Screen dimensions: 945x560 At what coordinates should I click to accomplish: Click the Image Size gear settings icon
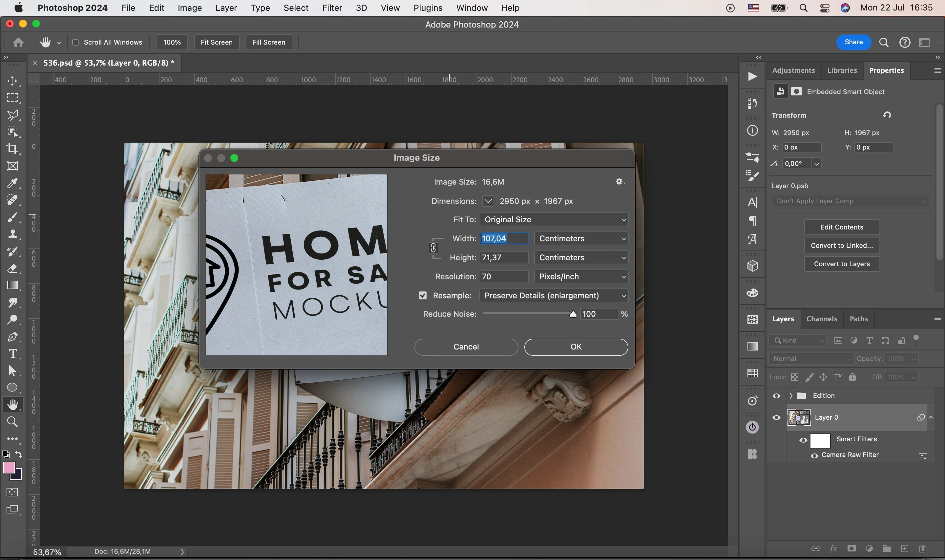tap(619, 182)
